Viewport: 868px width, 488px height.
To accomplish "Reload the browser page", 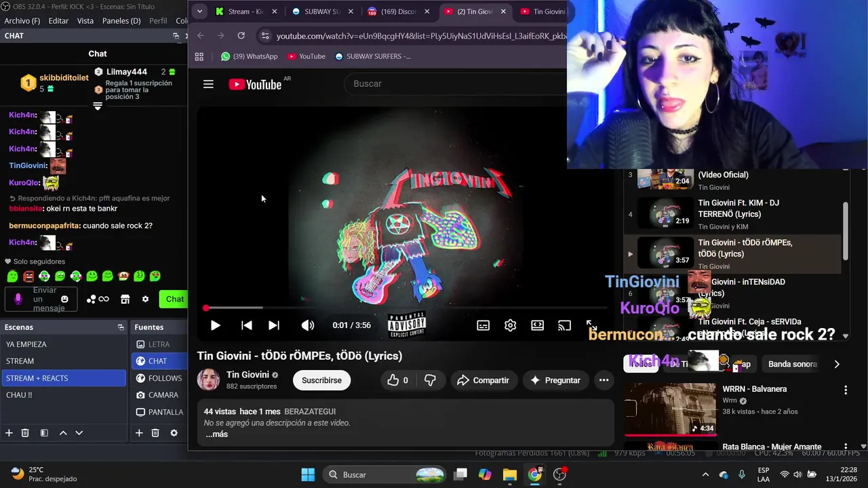I will coord(241,35).
